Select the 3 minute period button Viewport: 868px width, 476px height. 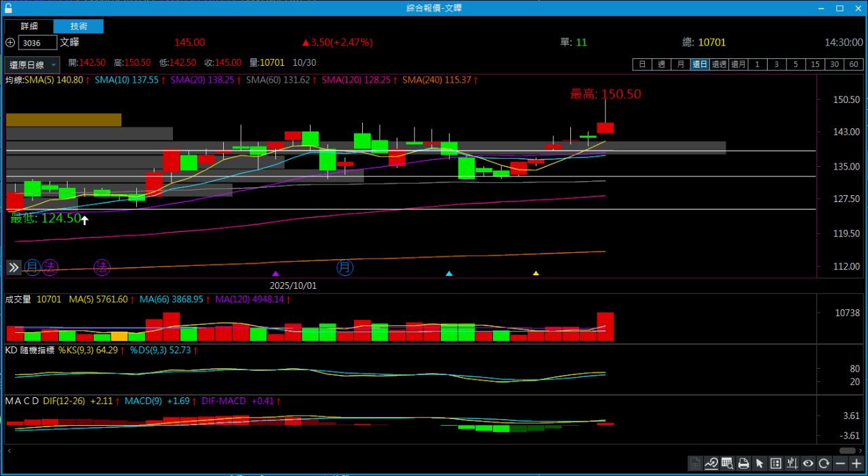tap(776, 64)
